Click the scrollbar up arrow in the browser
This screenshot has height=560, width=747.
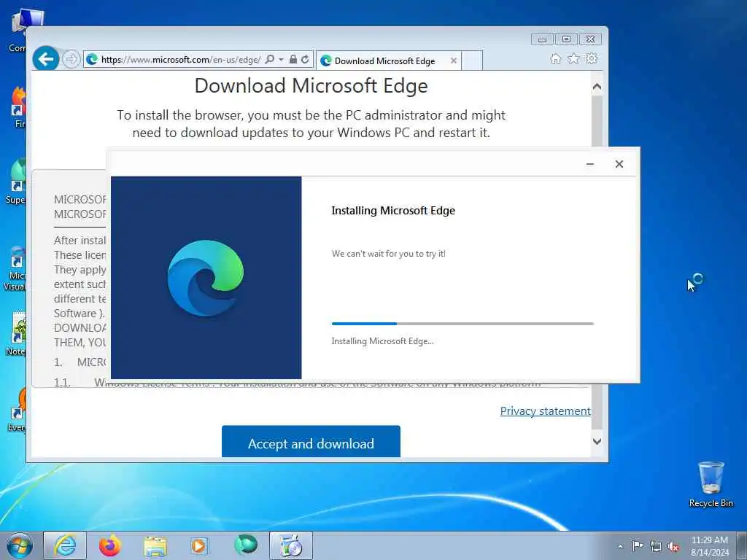click(597, 87)
